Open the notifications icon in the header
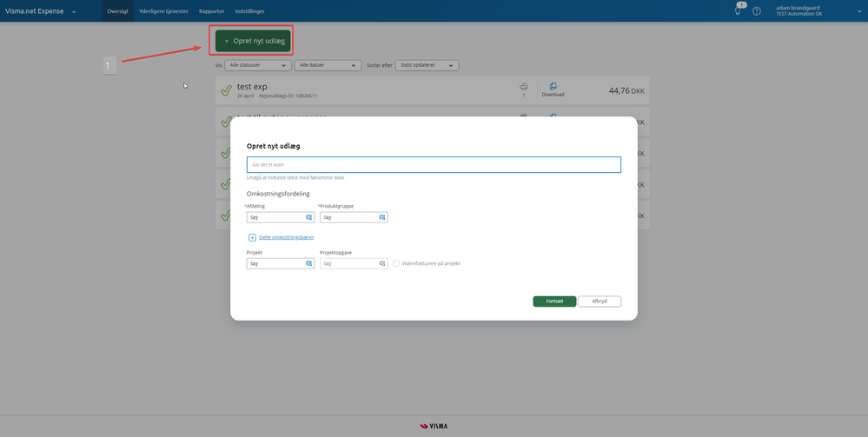This screenshot has height=437, width=868. tap(738, 10)
